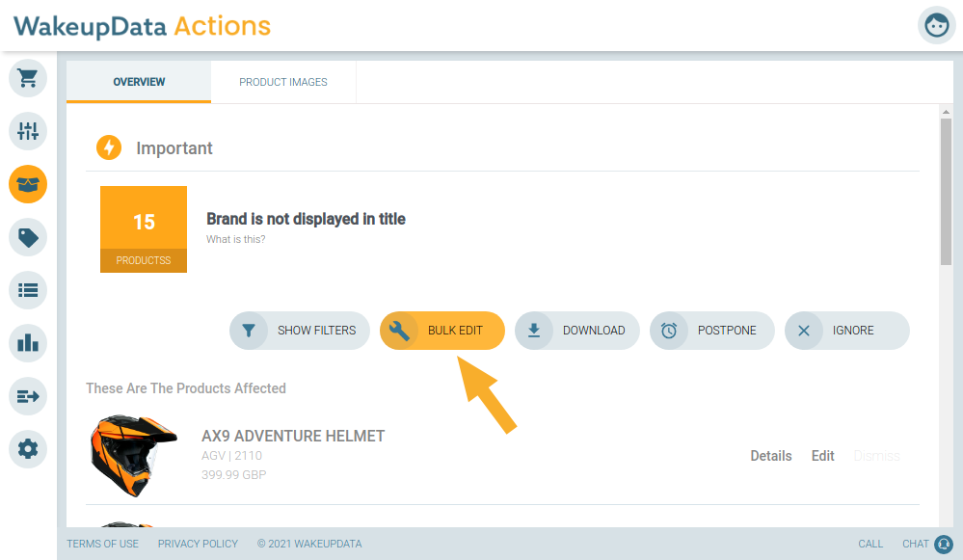Open the 'What is this?' link

tap(236, 239)
